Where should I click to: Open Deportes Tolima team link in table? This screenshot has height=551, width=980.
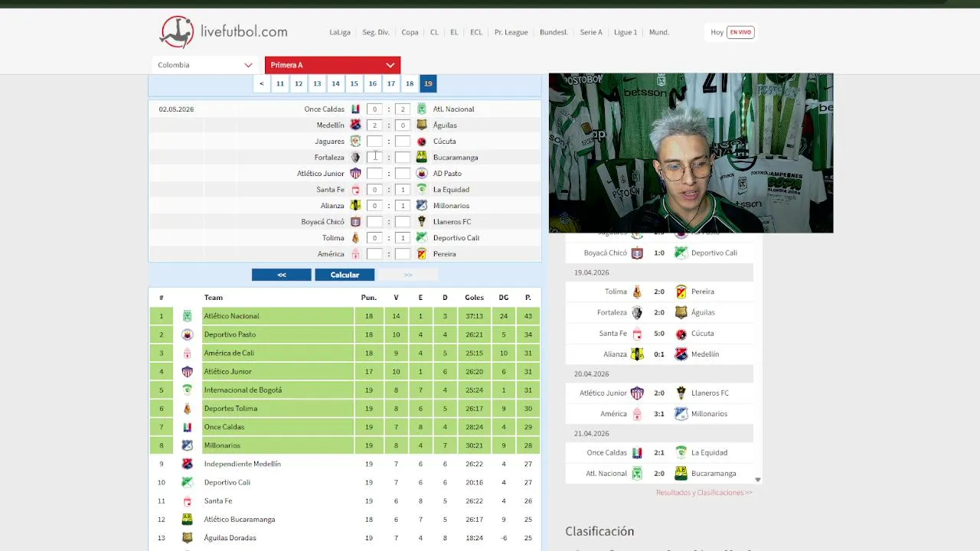230,409
